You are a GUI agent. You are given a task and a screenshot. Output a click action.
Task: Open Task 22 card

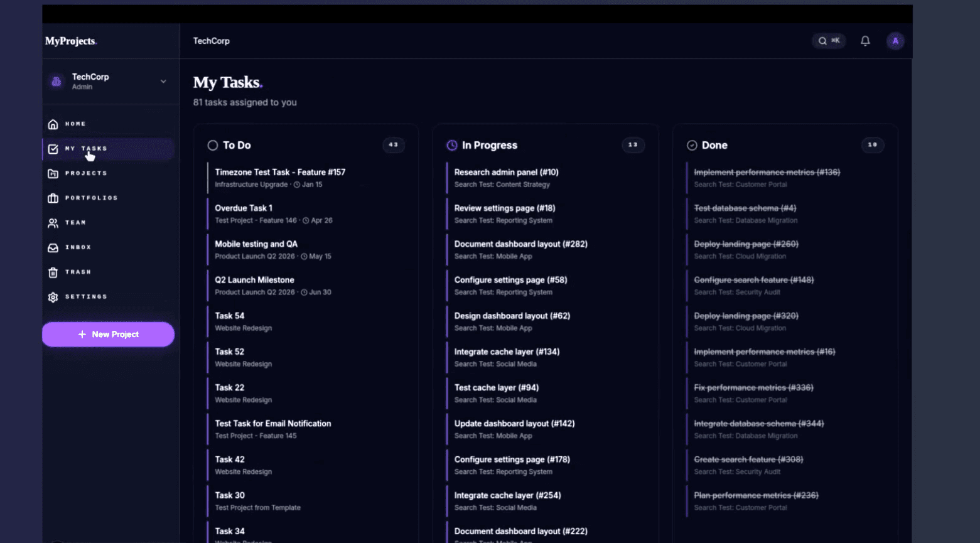[306, 394]
